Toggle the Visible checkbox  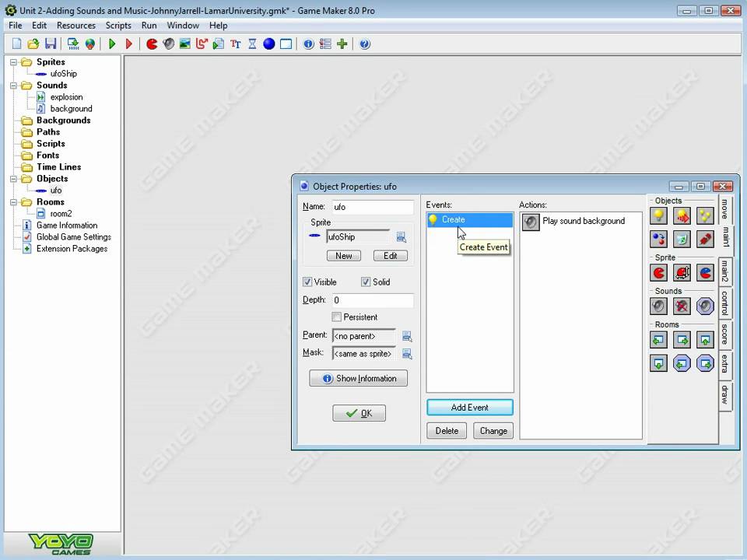[x=307, y=282]
